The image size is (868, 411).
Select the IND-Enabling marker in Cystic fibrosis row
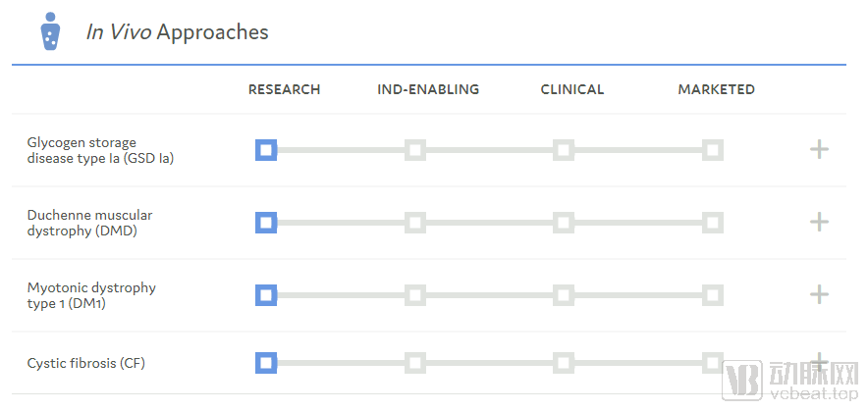click(x=415, y=363)
